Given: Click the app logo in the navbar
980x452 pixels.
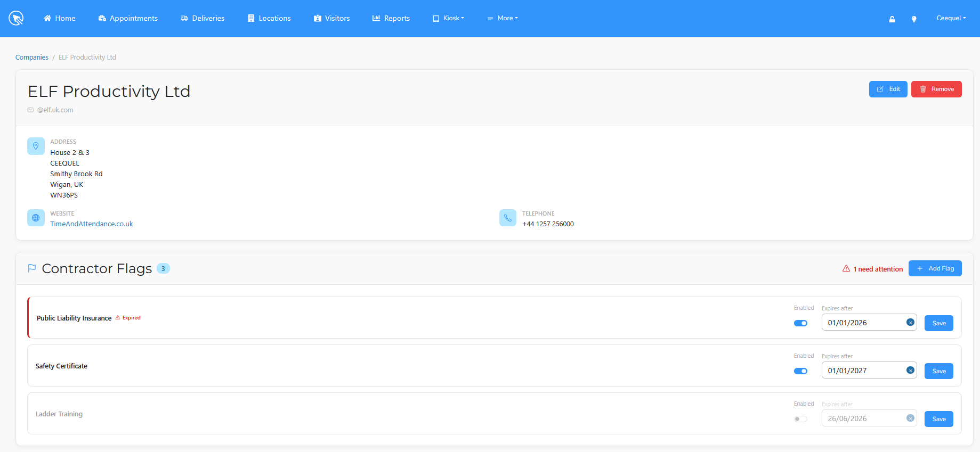Looking at the screenshot, I should pos(16,18).
